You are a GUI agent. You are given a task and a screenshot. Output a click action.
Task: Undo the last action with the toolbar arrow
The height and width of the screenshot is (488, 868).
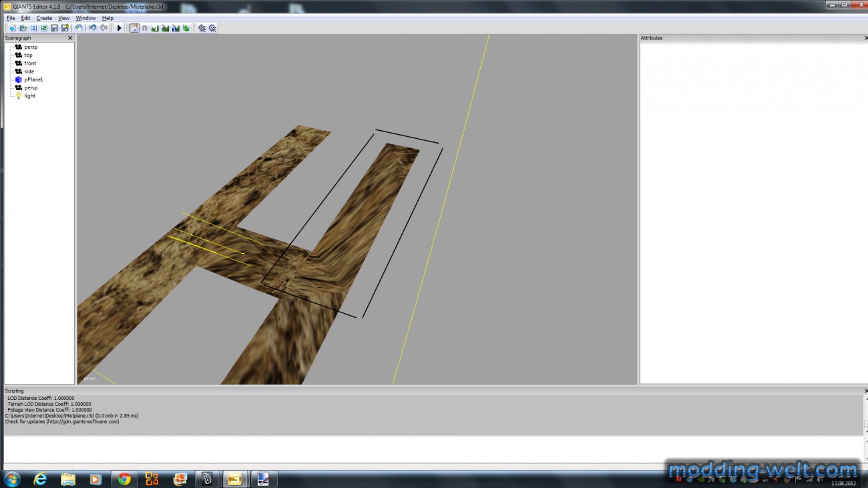pyautogui.click(x=93, y=28)
